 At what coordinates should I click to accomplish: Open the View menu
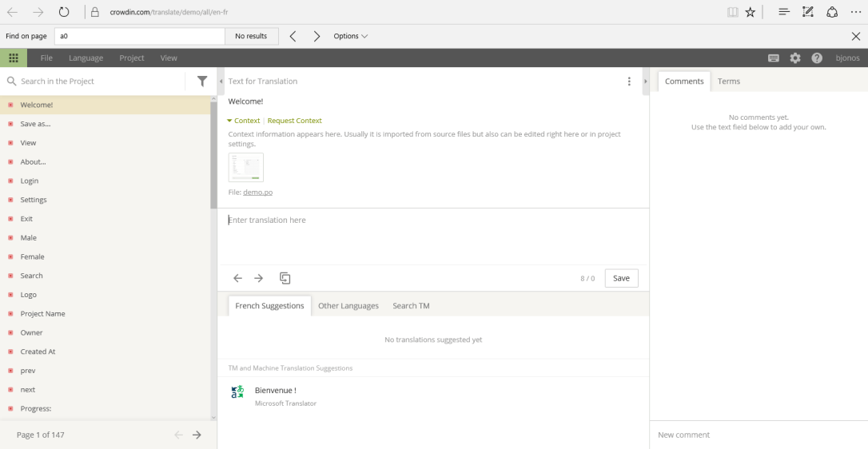(x=169, y=58)
